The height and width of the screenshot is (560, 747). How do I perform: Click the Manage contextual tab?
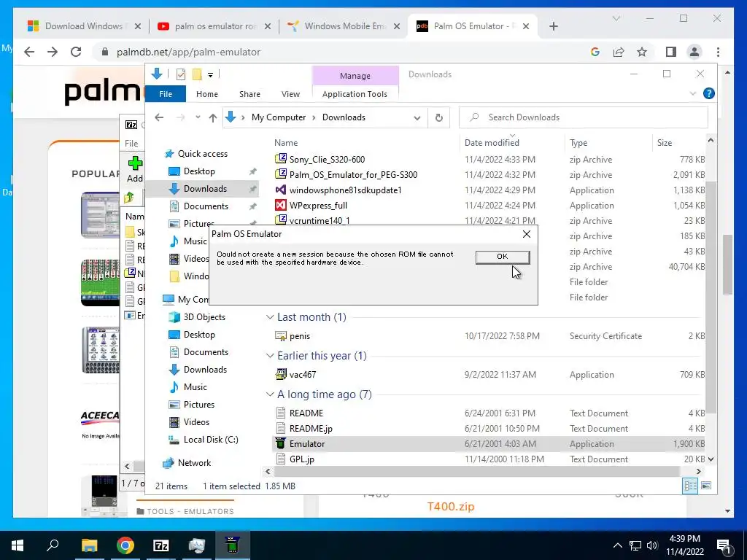[x=355, y=76]
